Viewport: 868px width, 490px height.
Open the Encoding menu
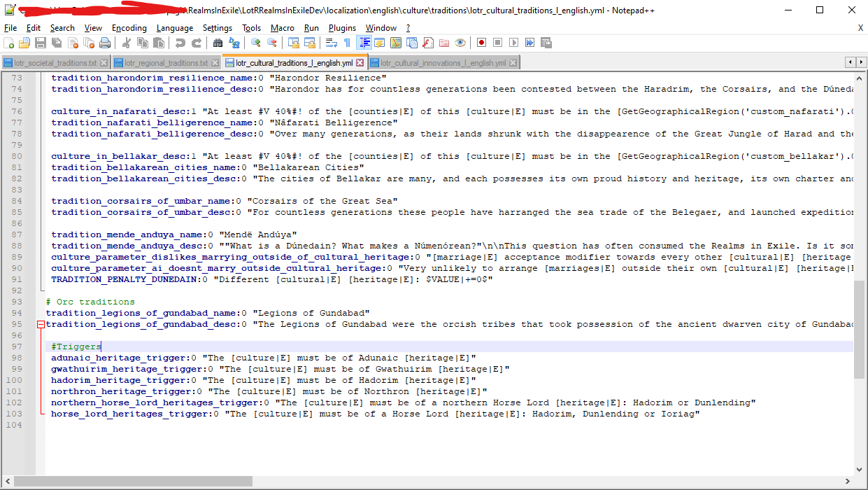tap(129, 28)
